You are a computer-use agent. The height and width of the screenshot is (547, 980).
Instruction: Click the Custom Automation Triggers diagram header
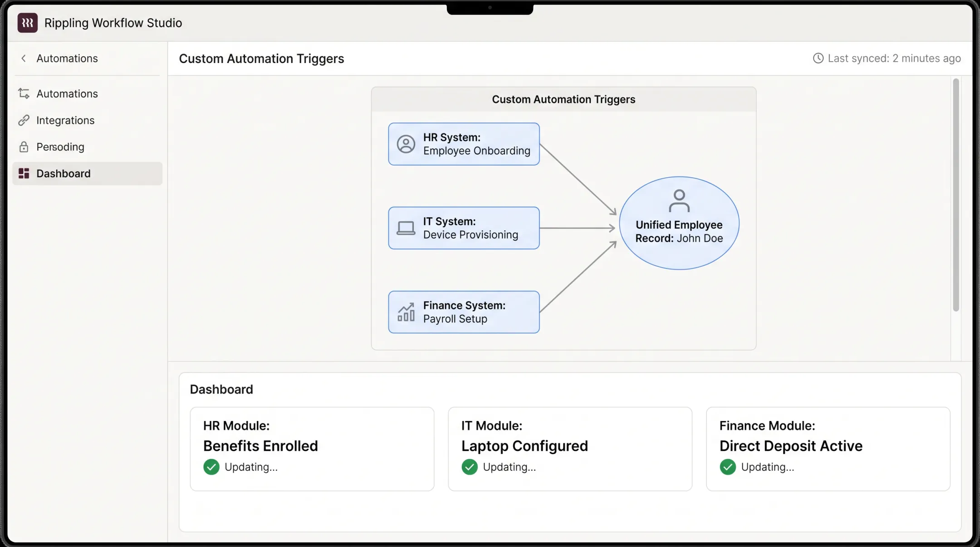coord(563,99)
